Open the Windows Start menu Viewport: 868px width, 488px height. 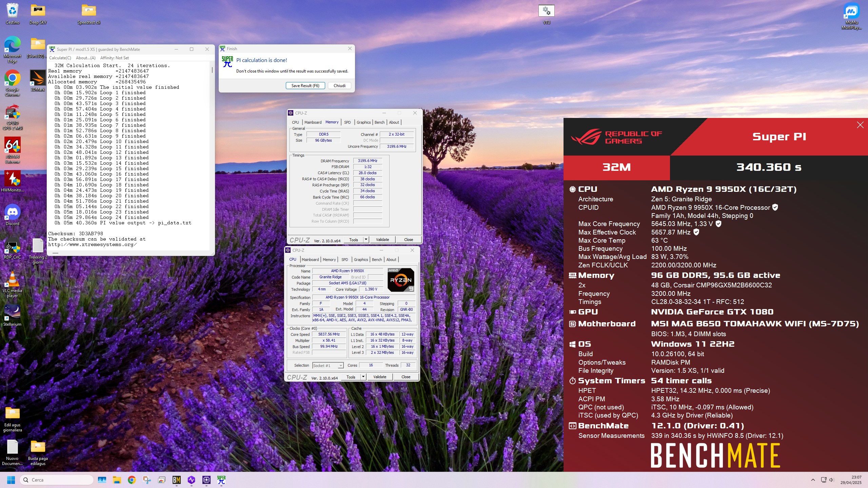(11, 480)
